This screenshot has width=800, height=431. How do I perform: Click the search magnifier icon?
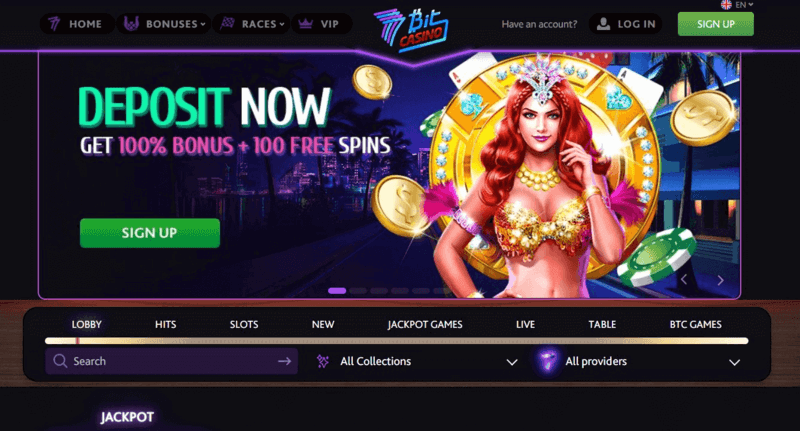click(60, 361)
